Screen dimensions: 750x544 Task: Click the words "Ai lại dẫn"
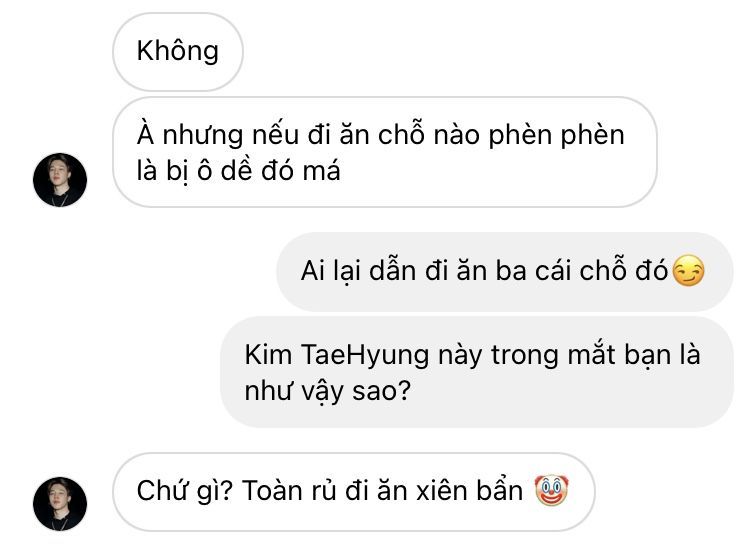359,271
